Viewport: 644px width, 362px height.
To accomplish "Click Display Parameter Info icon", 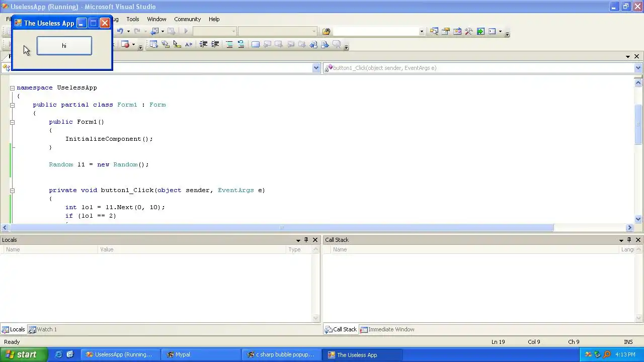I will tap(166, 44).
